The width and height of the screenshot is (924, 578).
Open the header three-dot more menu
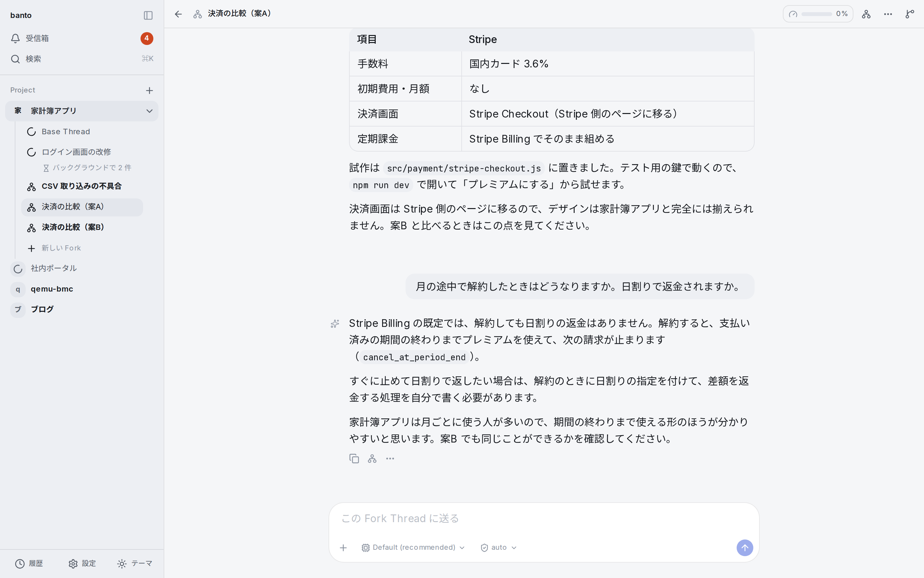888,14
